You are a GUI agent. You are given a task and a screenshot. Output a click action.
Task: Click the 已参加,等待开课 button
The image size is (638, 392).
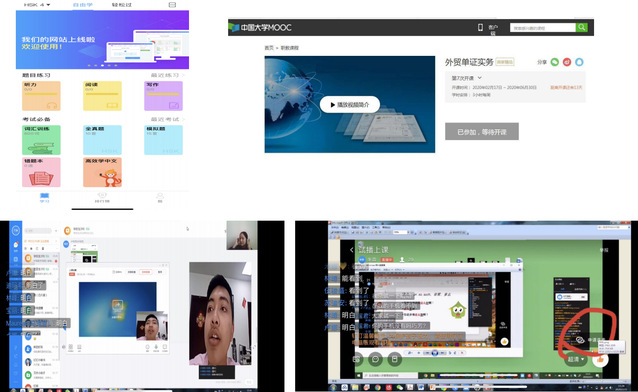point(482,131)
